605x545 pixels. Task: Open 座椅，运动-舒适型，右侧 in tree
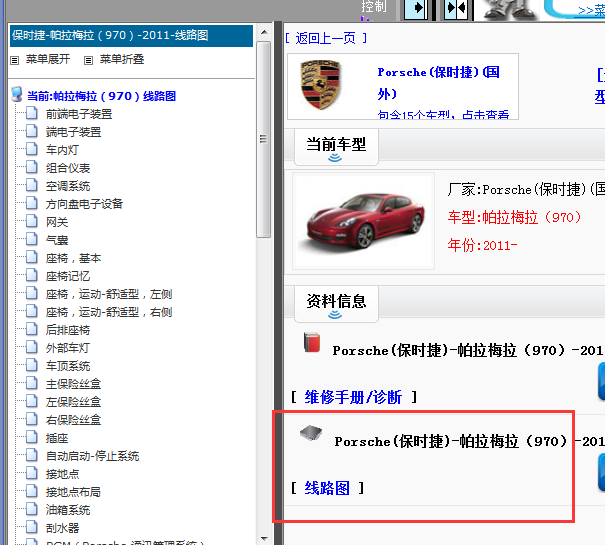point(109,312)
